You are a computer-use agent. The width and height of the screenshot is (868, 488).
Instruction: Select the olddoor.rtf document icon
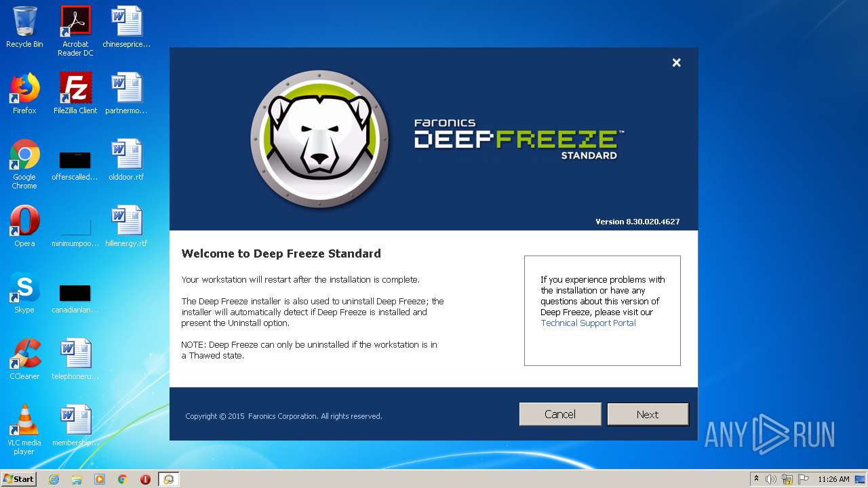pyautogui.click(x=127, y=160)
